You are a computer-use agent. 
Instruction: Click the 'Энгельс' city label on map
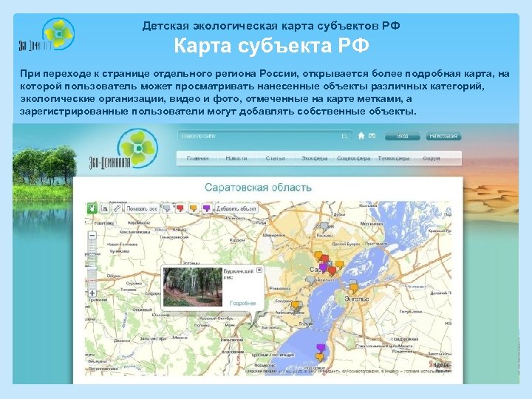[x=356, y=299]
